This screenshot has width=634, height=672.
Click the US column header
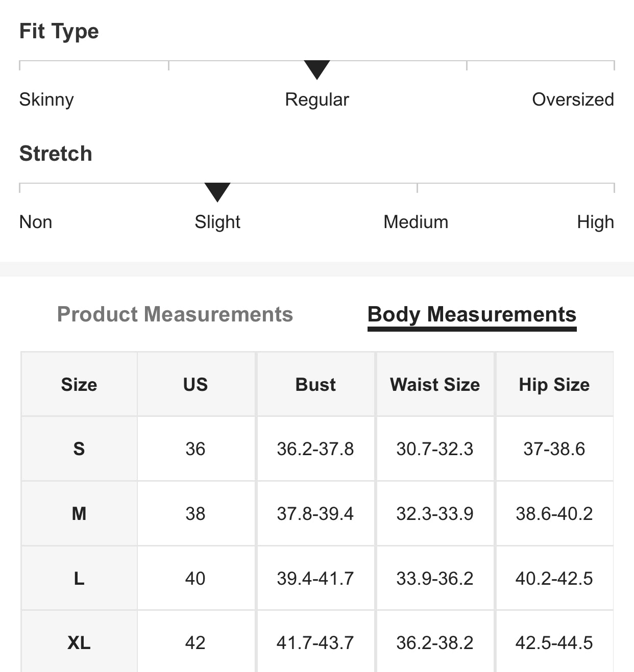point(196,384)
